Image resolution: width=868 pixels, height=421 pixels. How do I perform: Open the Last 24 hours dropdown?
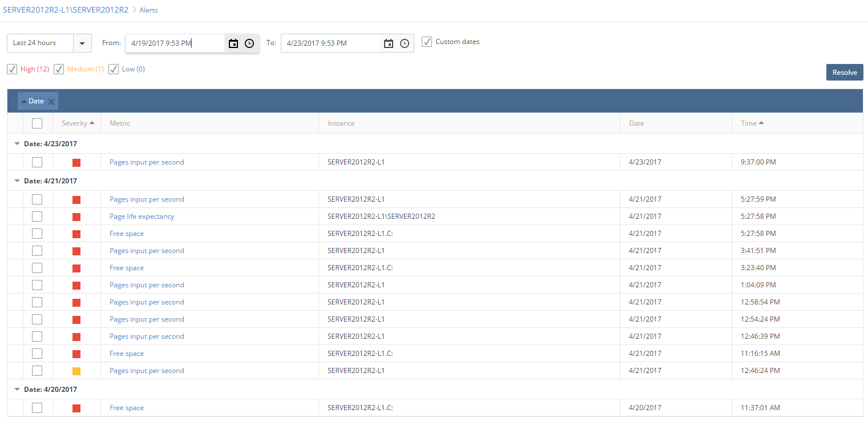82,43
